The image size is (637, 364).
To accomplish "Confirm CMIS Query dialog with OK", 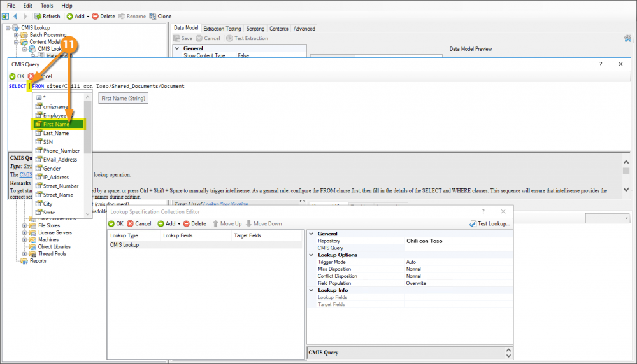I will [x=17, y=76].
